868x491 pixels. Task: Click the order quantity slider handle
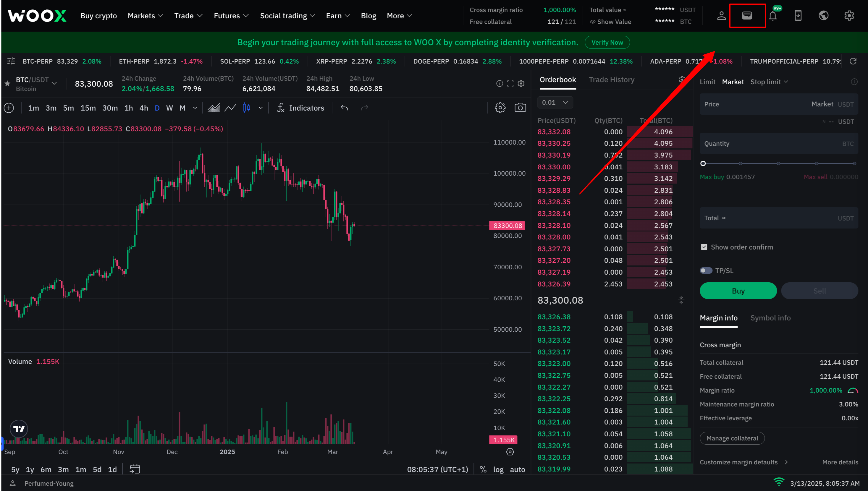point(703,163)
